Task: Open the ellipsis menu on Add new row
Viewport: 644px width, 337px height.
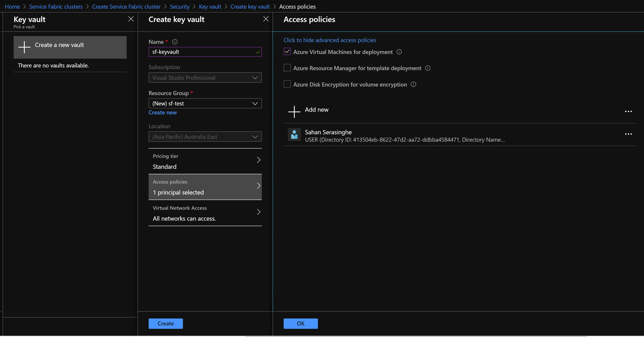Action: [628, 111]
